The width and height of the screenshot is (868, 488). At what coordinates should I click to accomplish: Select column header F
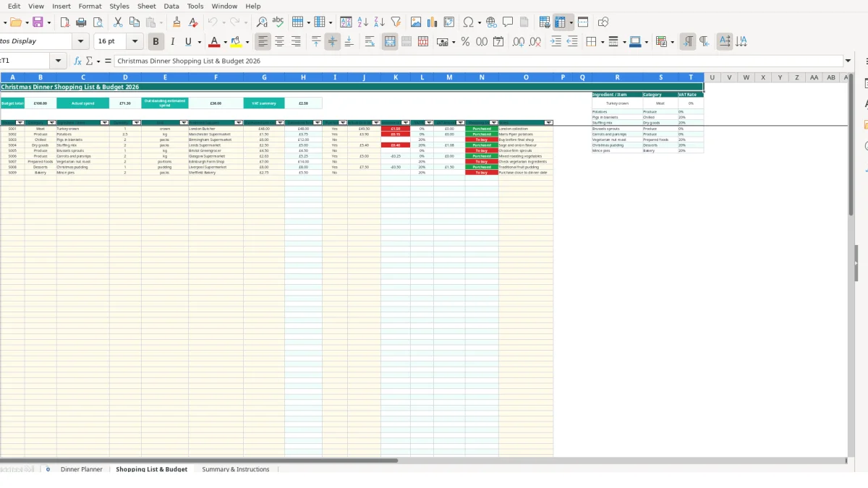(x=216, y=77)
